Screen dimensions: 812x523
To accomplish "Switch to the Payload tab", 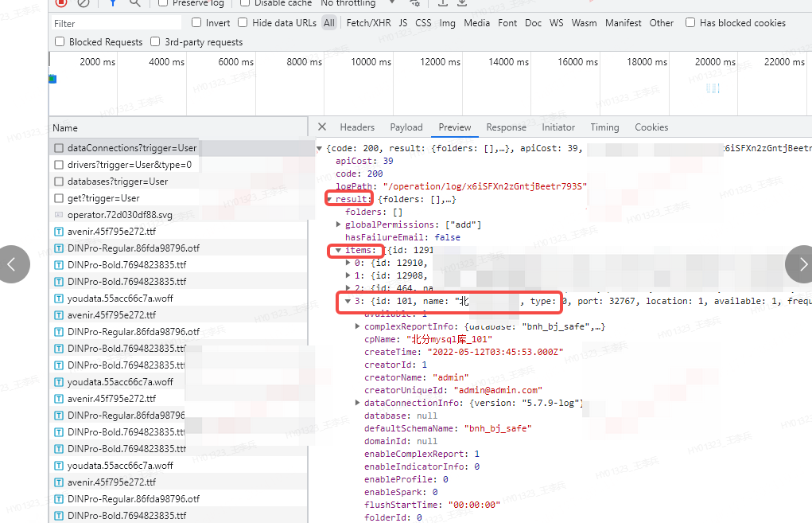I will pyautogui.click(x=406, y=127).
